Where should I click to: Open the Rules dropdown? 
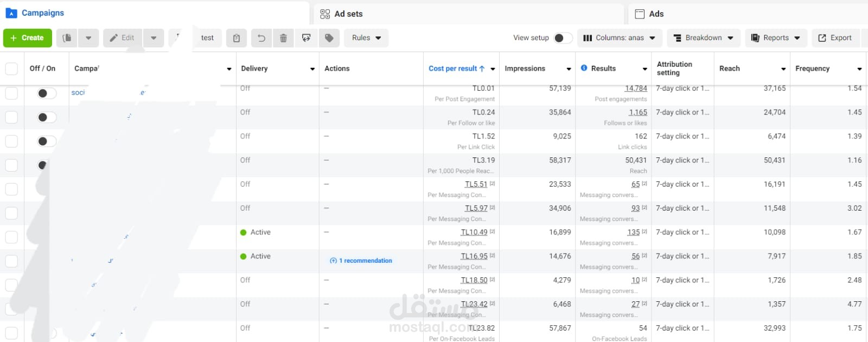(x=366, y=38)
